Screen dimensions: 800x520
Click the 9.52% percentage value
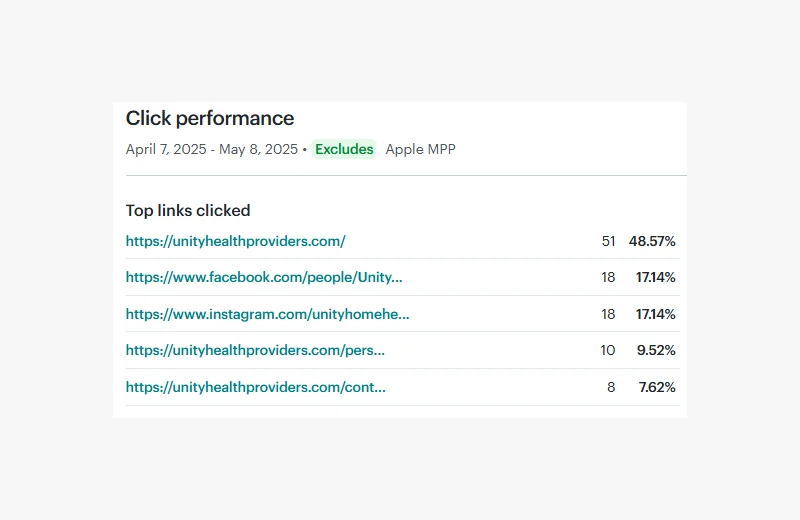point(656,350)
